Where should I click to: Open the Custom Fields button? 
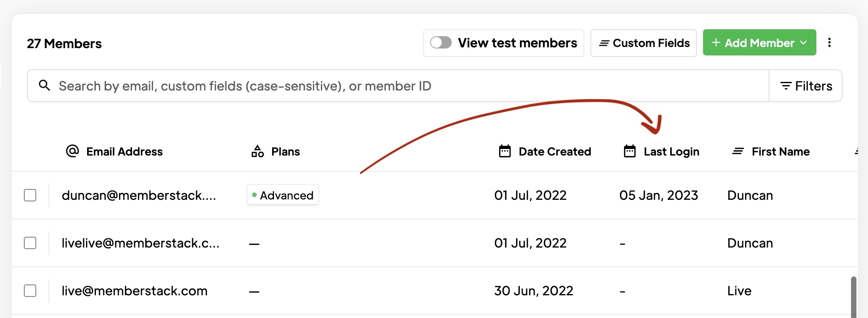[644, 43]
